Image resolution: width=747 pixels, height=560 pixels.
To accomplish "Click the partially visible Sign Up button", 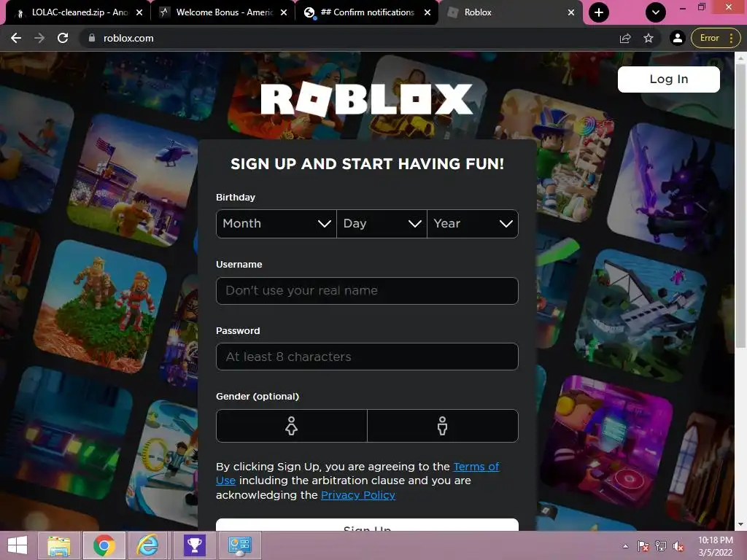I will (367, 525).
